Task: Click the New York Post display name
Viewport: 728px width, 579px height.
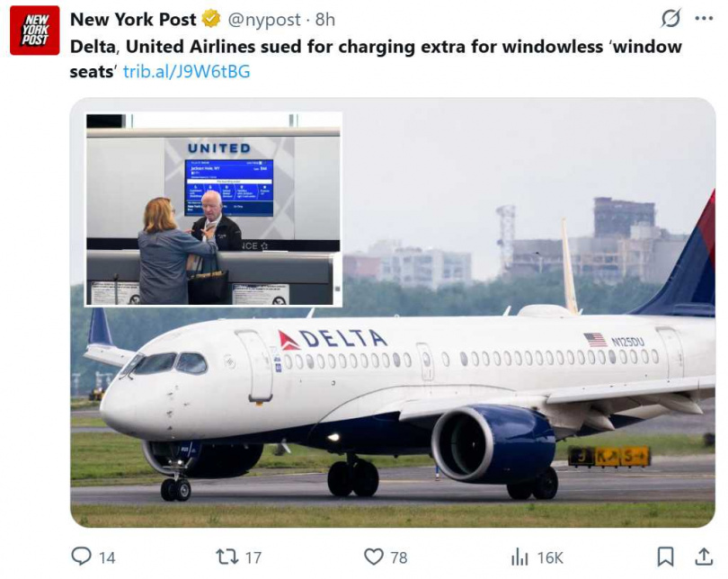Action: pos(133,20)
